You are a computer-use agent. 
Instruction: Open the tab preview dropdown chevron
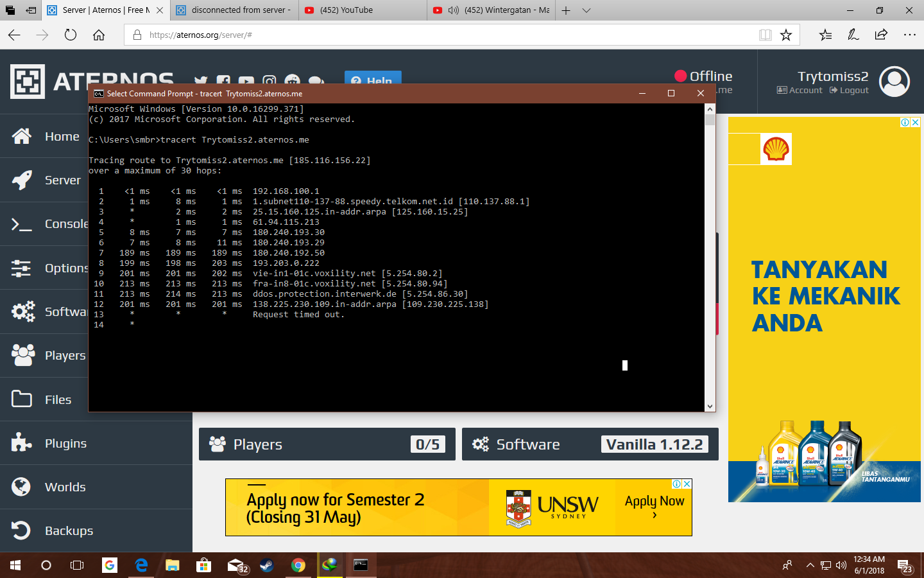coord(586,10)
